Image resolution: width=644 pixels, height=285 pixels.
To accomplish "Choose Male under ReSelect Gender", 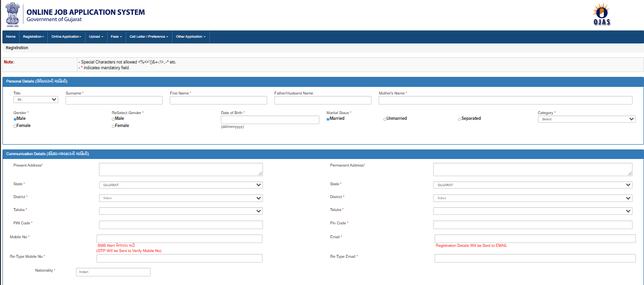I will click(x=113, y=119).
